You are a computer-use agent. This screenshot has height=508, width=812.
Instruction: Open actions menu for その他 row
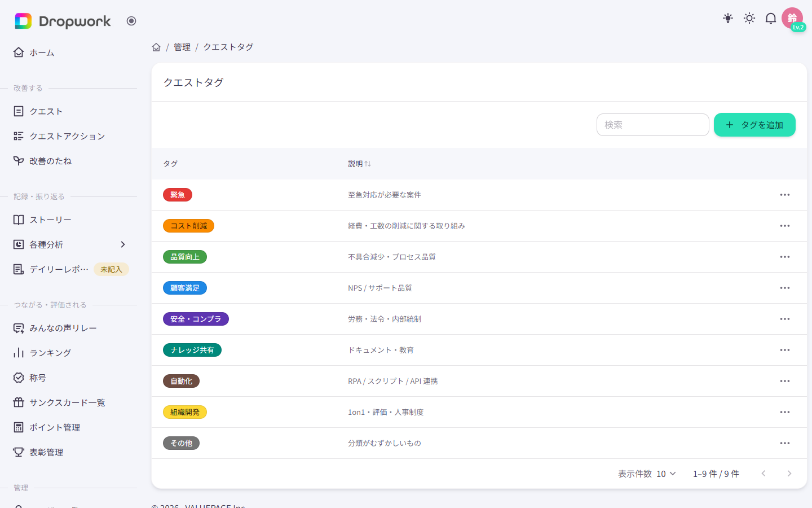coord(785,443)
